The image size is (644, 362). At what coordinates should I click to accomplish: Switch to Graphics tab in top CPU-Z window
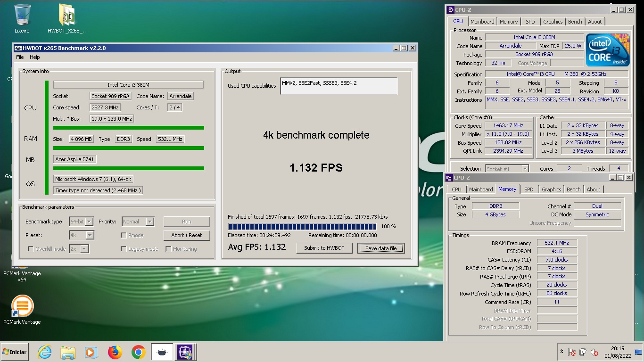coord(553,22)
